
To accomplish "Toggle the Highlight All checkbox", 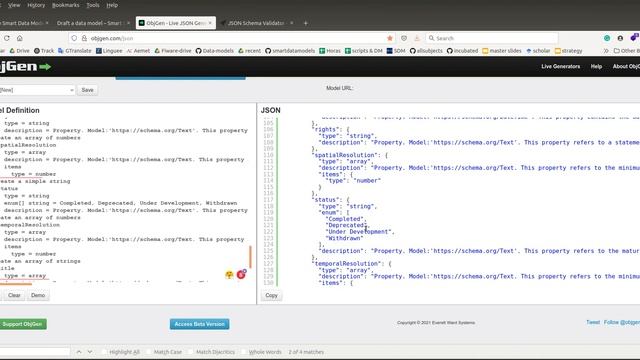I will tap(104, 351).
